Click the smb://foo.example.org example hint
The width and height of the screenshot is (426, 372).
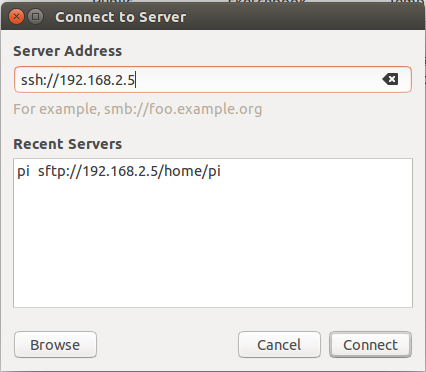click(x=183, y=109)
